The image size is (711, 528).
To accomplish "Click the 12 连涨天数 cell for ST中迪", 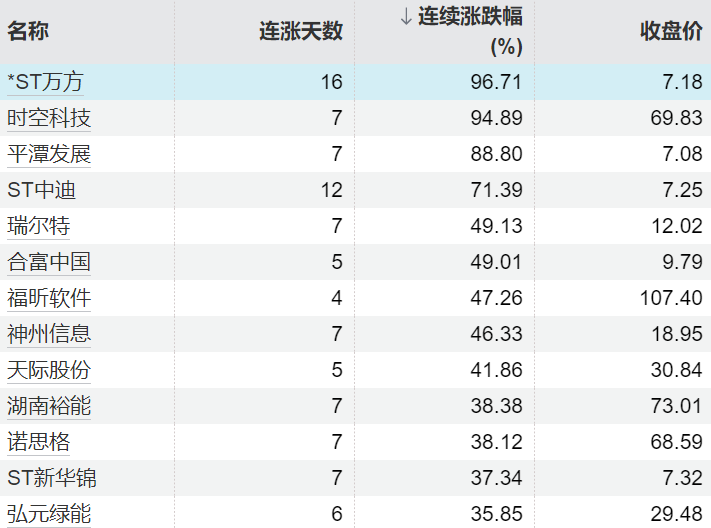I will (332, 190).
